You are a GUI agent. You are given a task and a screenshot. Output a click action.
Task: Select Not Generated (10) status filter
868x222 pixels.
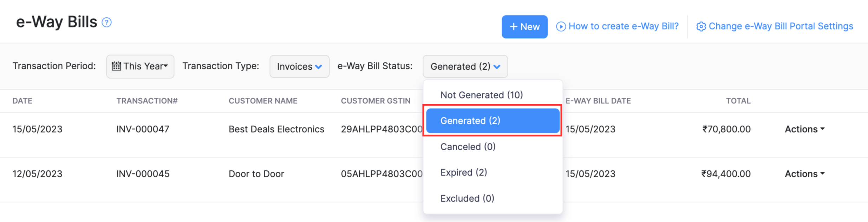[481, 95]
